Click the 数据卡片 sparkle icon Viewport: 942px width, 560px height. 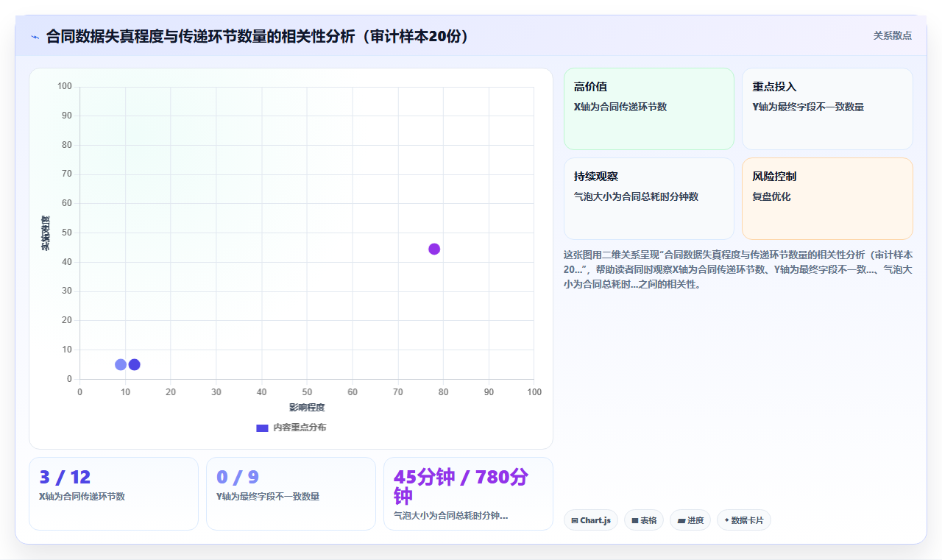point(727,520)
